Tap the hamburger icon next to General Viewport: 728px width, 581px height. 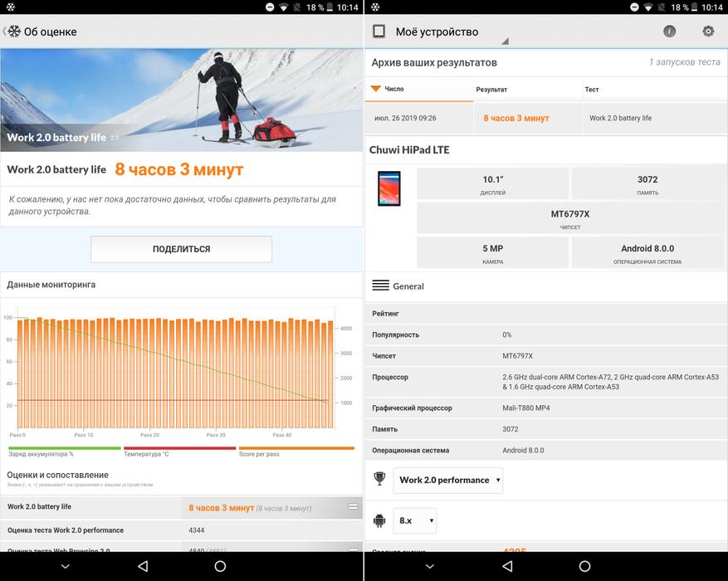coord(381,286)
